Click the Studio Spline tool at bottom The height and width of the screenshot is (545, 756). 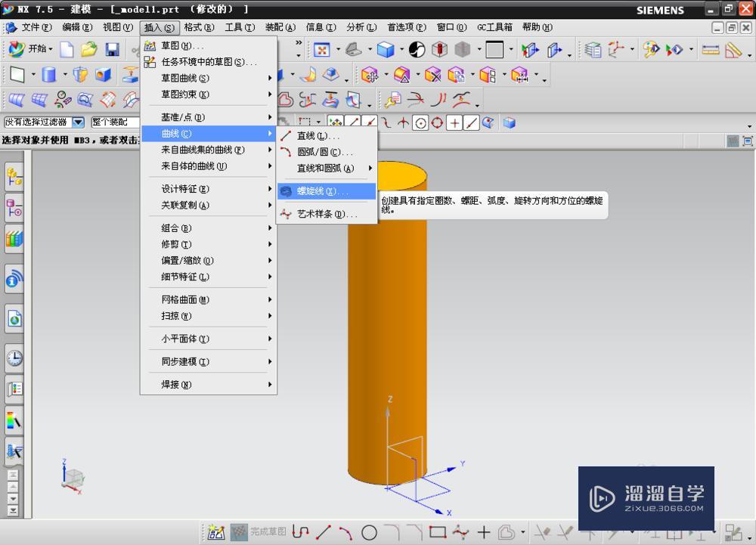460,532
